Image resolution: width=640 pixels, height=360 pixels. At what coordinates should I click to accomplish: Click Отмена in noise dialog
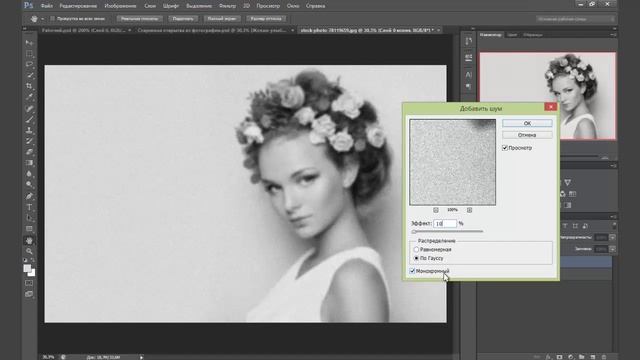(x=527, y=135)
